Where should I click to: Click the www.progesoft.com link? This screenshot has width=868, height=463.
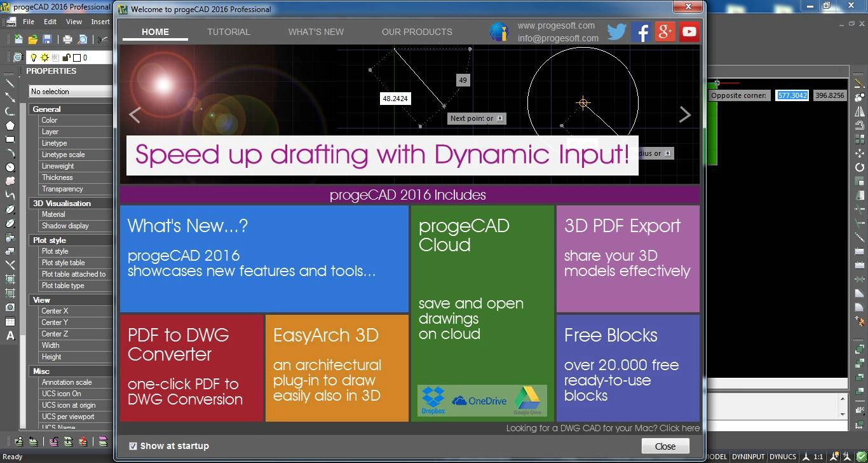point(556,26)
